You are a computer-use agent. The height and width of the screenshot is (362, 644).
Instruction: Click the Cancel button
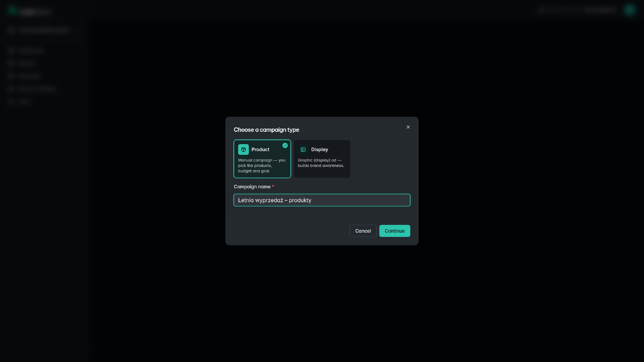(x=363, y=231)
